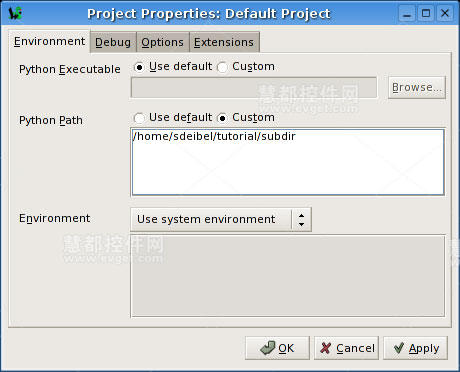Select Custom for Python Executable

pyautogui.click(x=222, y=68)
